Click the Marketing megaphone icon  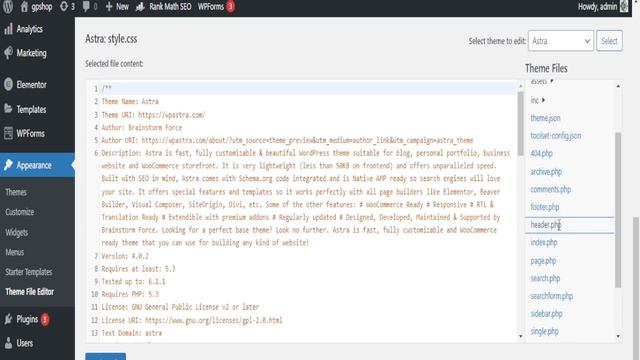click(8, 53)
